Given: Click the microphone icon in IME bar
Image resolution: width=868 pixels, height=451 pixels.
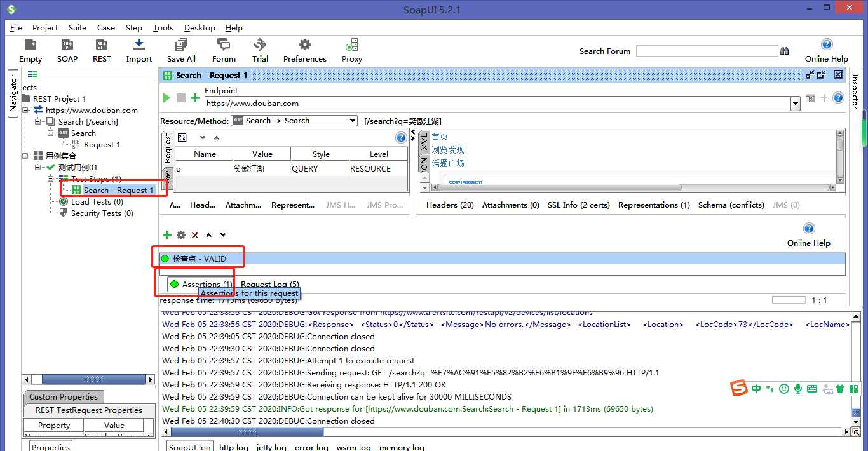Looking at the screenshot, I should click(x=798, y=389).
